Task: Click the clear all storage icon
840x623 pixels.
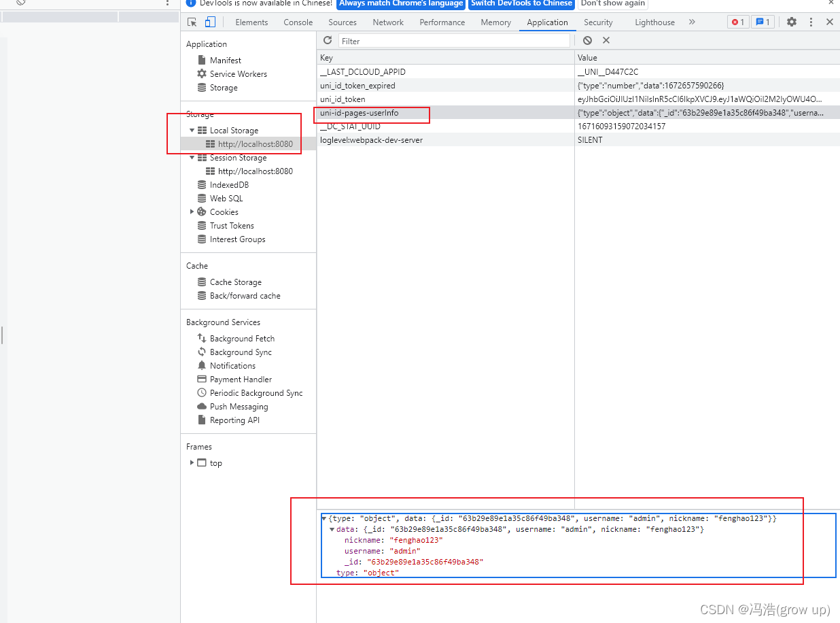Action: pos(587,40)
